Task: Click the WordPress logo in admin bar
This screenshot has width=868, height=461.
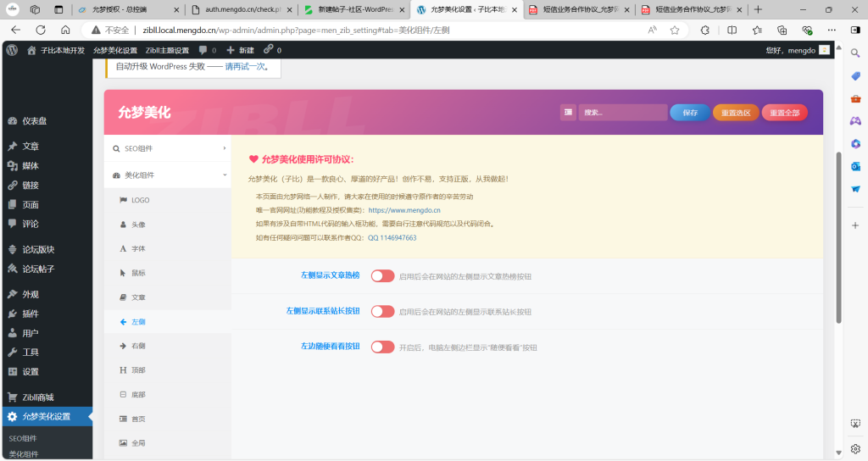Action: [12, 50]
